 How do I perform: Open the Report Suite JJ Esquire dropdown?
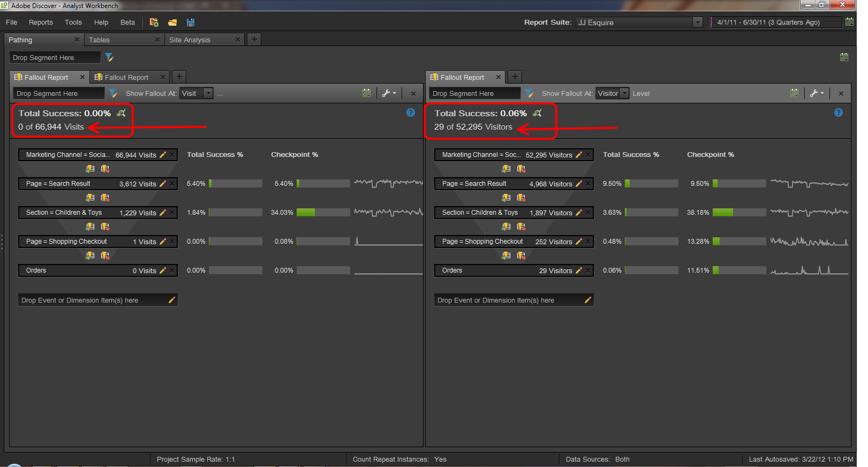point(697,22)
